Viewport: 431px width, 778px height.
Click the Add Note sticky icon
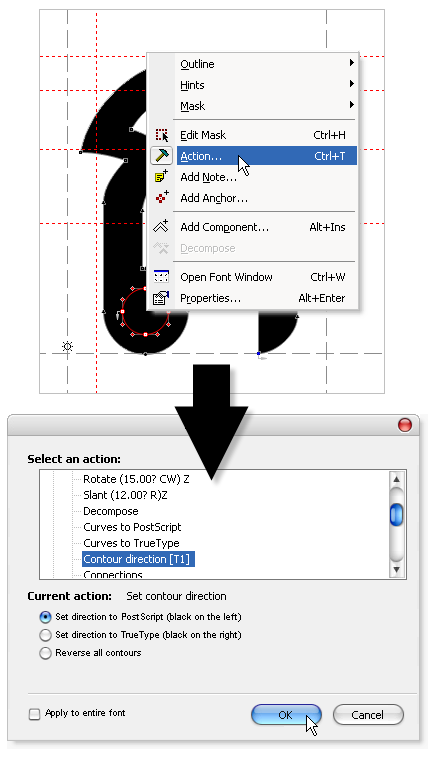[161, 177]
